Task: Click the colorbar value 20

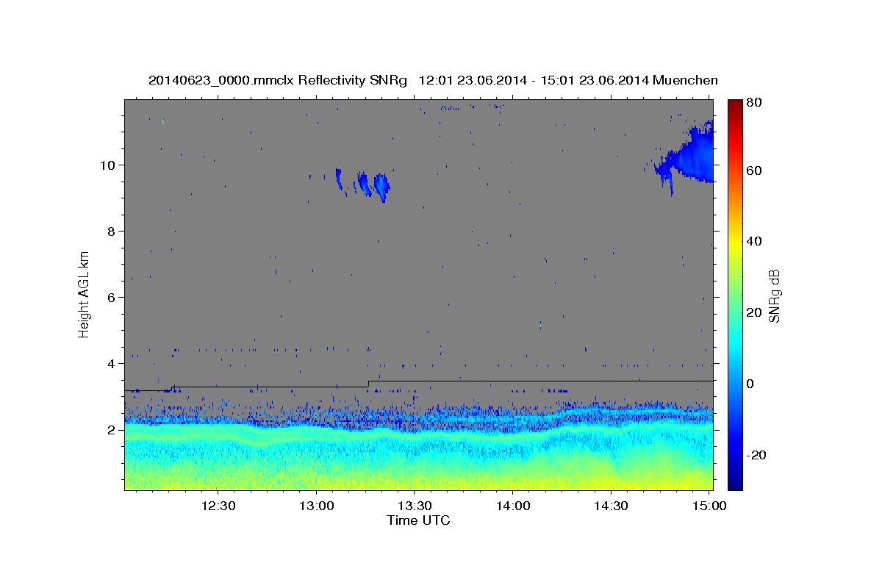Action: pos(753,312)
